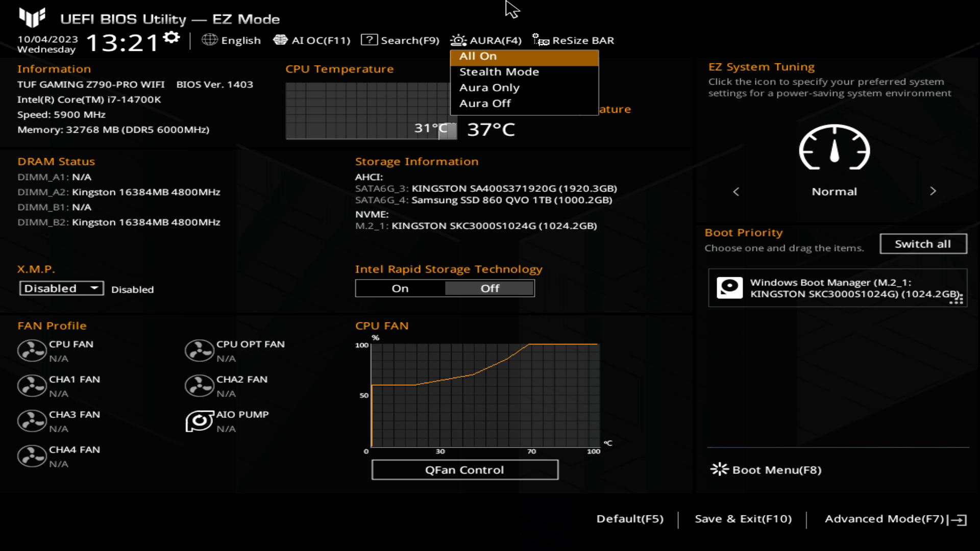Image resolution: width=980 pixels, height=551 pixels.
Task: Select the Windows Boot Manager boot entry
Action: 838,288
